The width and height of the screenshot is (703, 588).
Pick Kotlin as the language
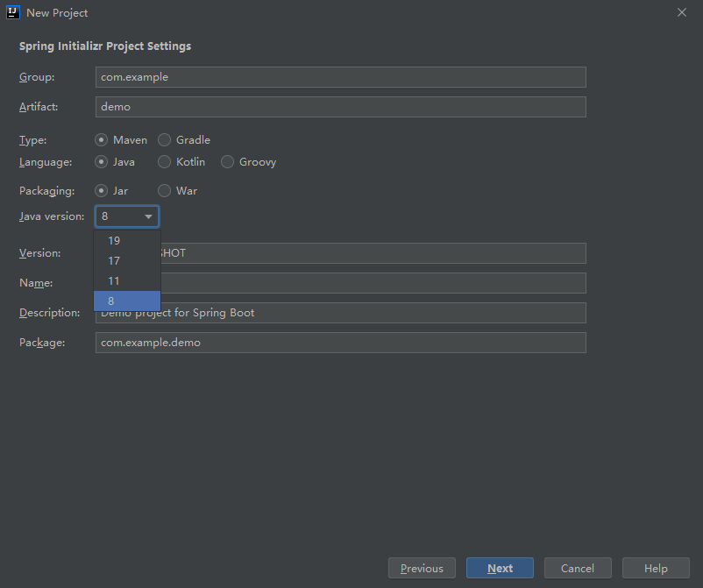tap(165, 161)
